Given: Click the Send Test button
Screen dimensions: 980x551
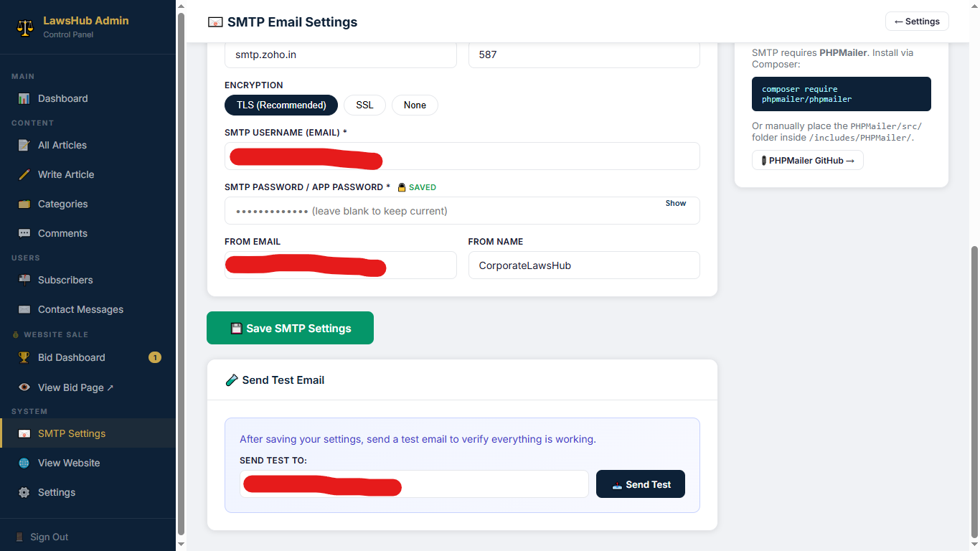Looking at the screenshot, I should pos(641,484).
